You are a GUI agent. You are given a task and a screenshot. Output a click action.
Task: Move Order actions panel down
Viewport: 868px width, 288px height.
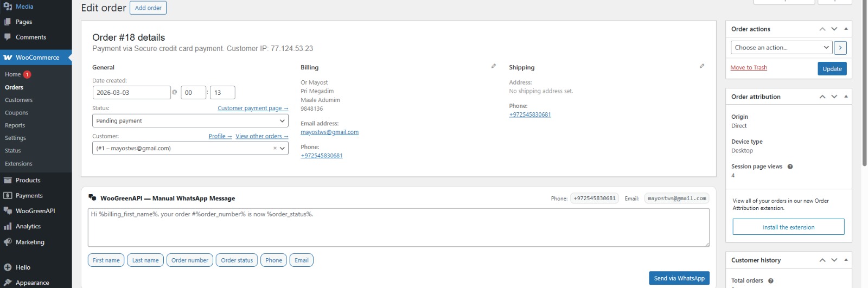pos(834,29)
